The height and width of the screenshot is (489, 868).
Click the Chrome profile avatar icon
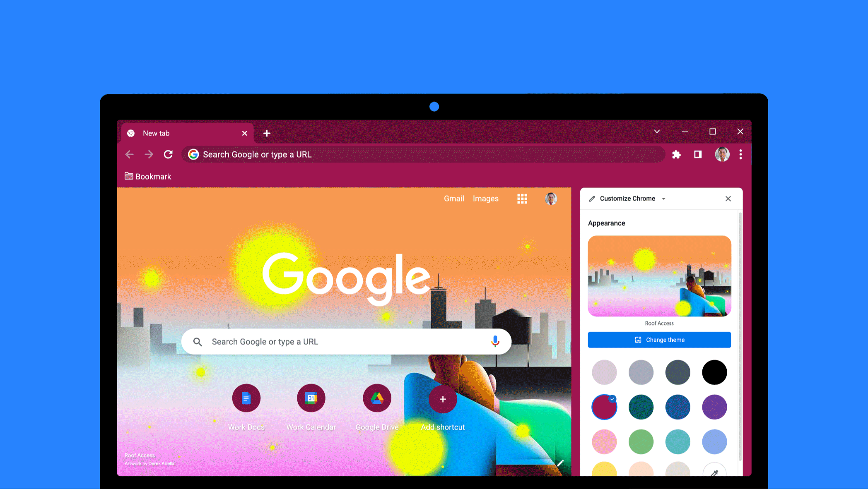tap(722, 154)
